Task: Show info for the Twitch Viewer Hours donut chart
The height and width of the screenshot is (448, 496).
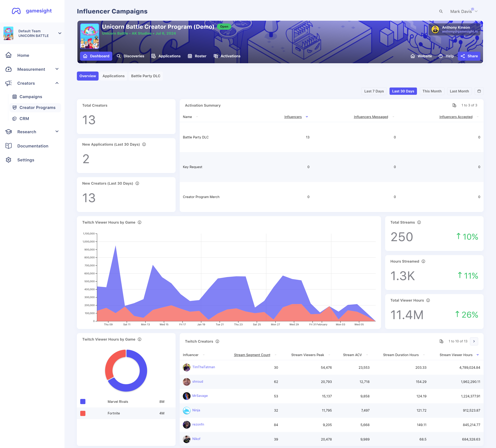Action: (140, 339)
